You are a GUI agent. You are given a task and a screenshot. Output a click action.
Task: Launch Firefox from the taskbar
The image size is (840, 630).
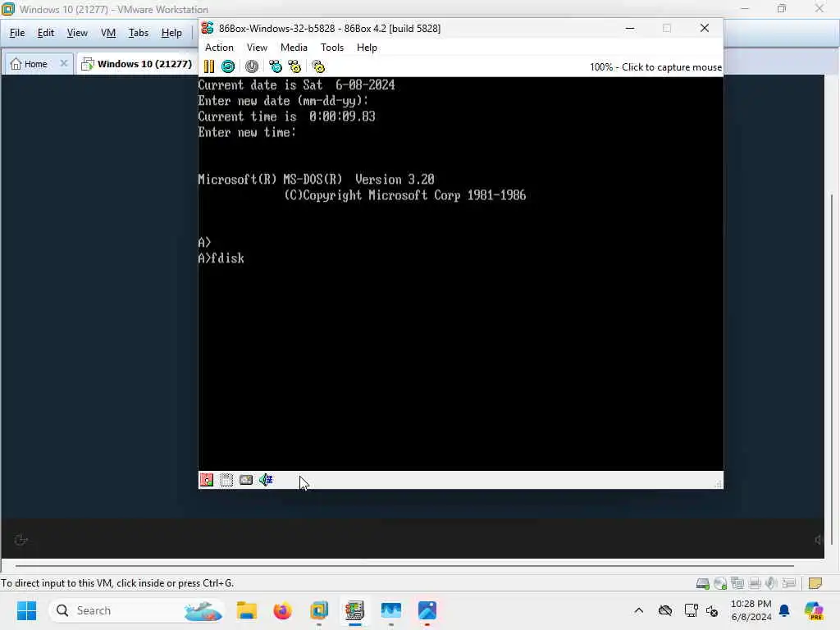click(283, 610)
